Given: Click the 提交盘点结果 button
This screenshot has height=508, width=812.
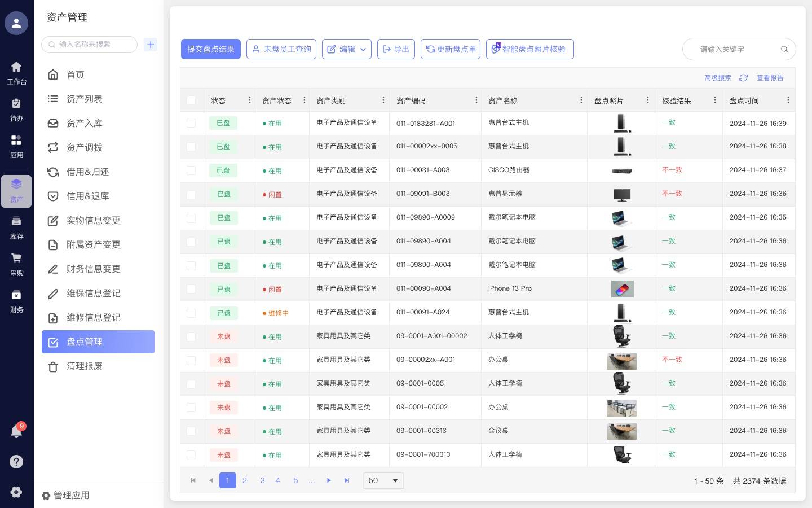Looking at the screenshot, I should tap(211, 49).
